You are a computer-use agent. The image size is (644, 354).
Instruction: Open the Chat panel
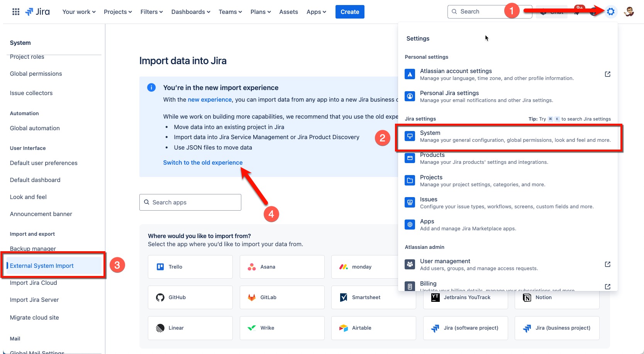click(551, 12)
